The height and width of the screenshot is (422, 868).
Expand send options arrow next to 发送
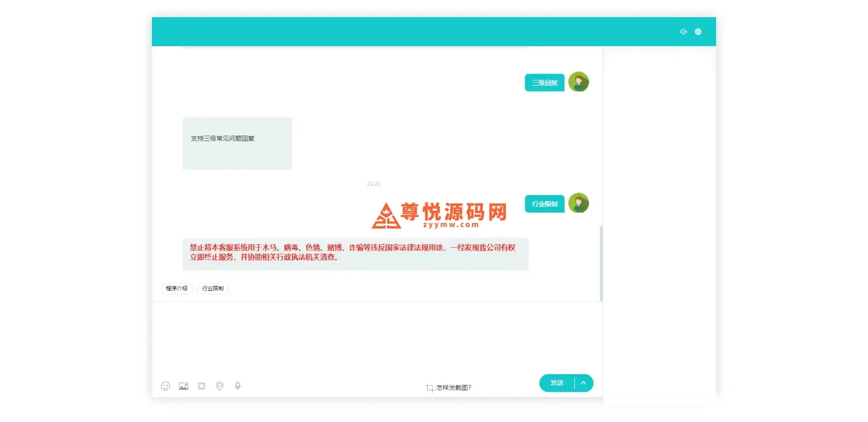[x=584, y=383]
